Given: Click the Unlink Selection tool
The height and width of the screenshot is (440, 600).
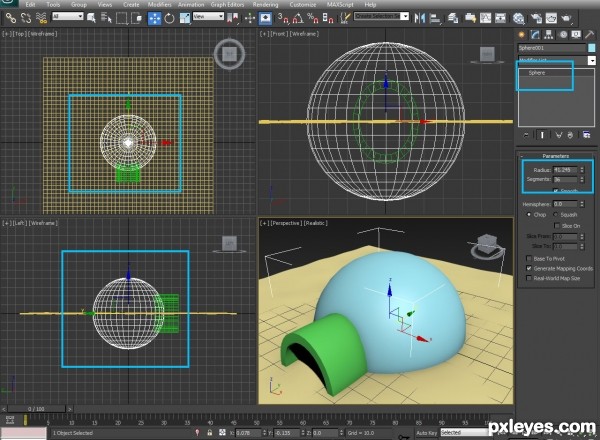Looking at the screenshot, I should (26, 18).
